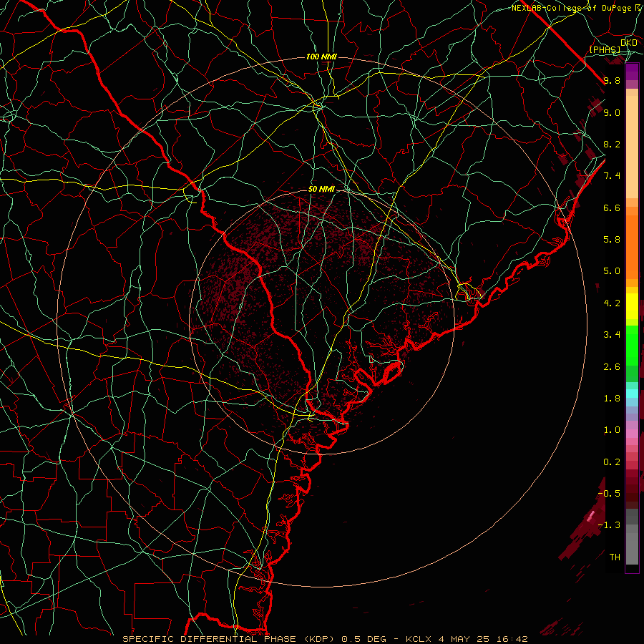Click the "DKD" label above the color scale

coord(629,43)
